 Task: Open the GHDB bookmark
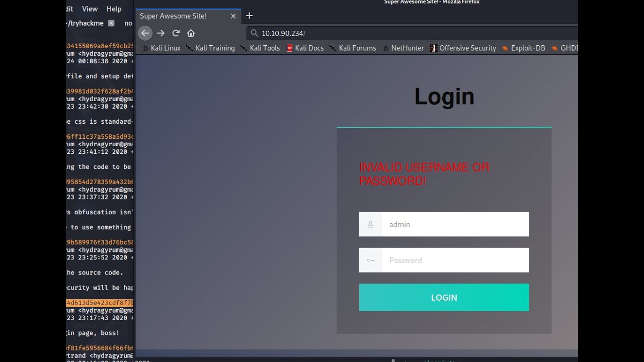[x=565, y=48]
